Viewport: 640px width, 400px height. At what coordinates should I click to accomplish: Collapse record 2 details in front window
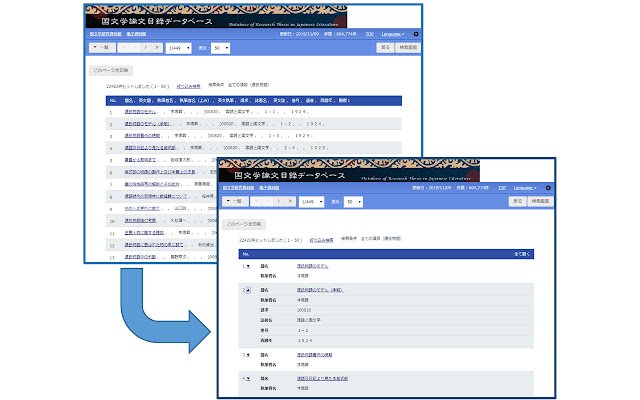coord(248,290)
